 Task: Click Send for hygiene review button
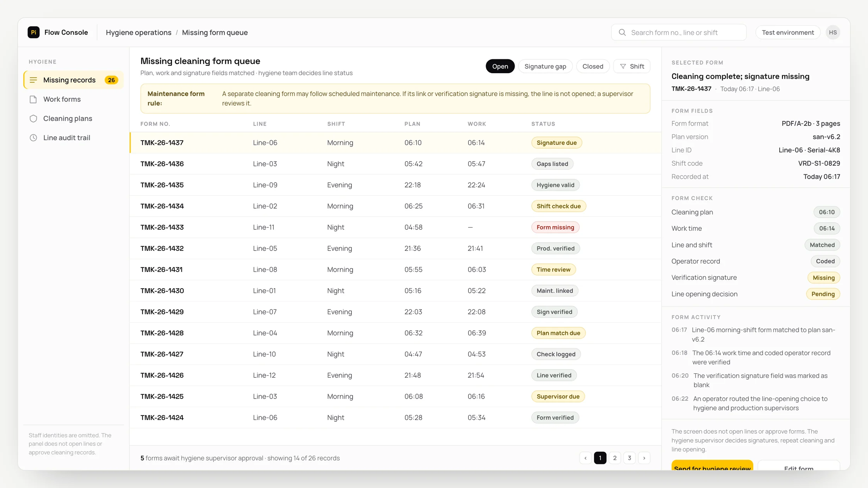point(712,465)
